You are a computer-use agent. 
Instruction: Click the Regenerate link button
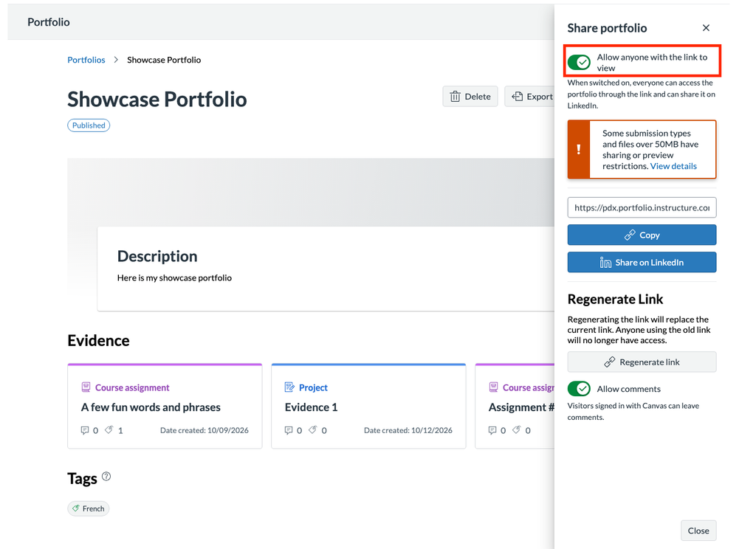click(x=642, y=362)
